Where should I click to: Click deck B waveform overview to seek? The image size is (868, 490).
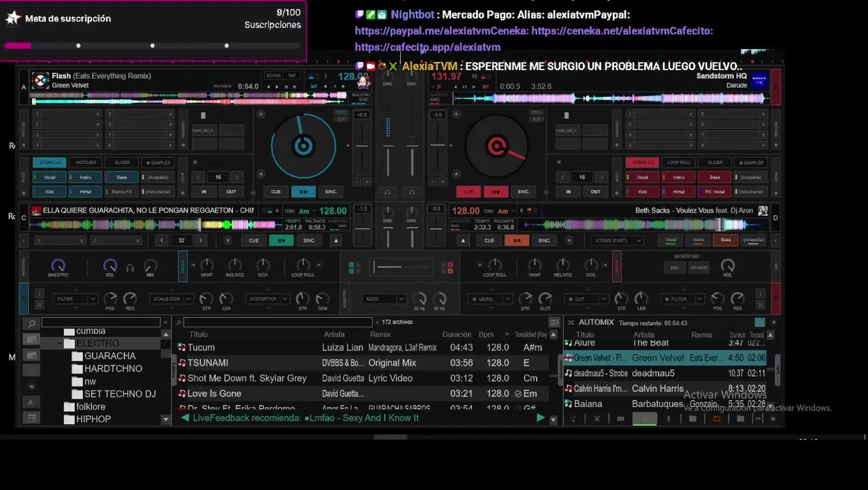611,99
